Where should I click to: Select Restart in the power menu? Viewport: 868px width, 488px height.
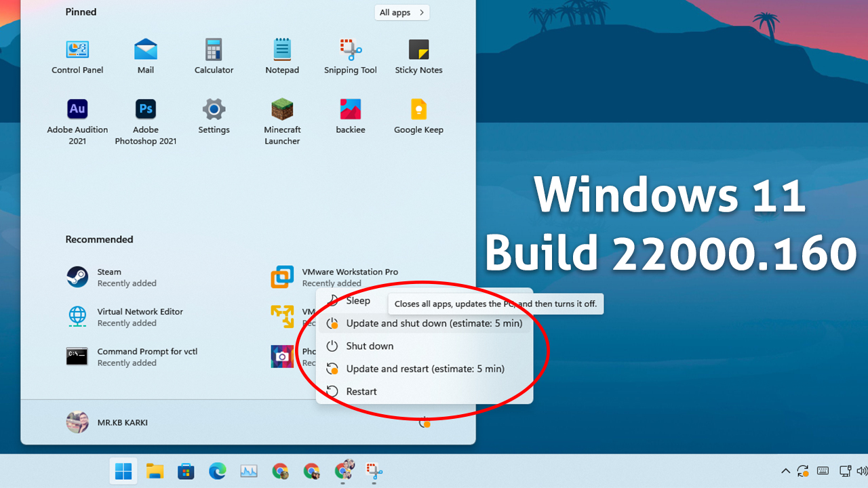[x=425, y=391]
